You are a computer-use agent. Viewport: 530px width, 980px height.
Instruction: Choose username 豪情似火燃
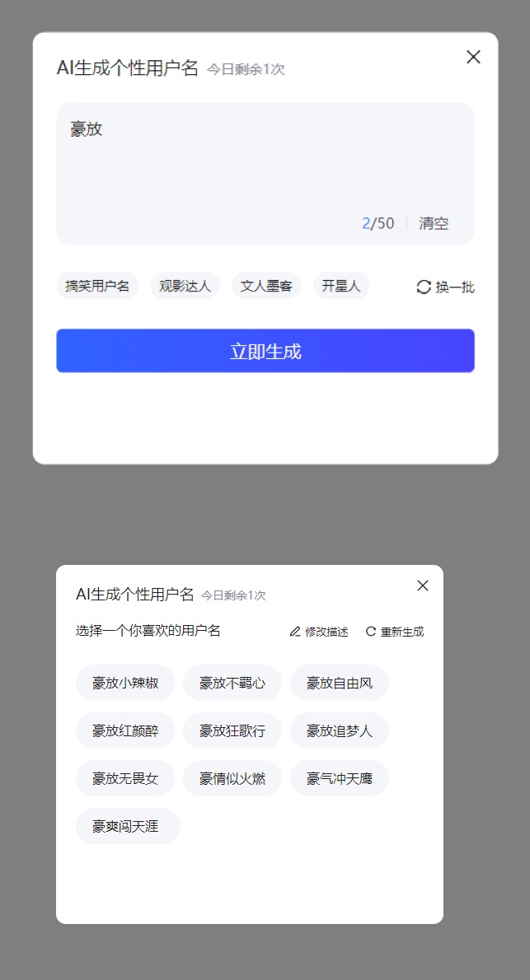pyautogui.click(x=232, y=778)
